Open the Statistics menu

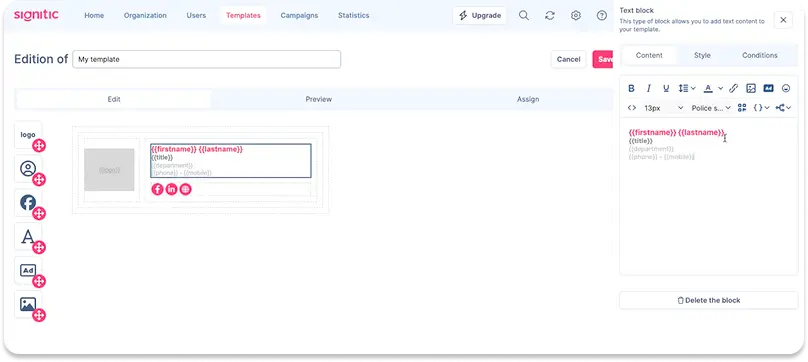tap(354, 15)
